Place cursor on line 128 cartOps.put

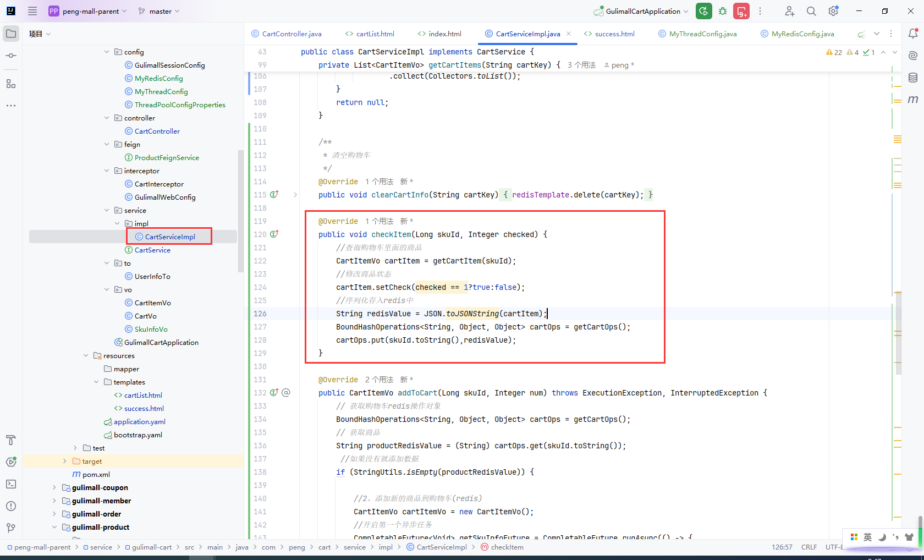426,340
